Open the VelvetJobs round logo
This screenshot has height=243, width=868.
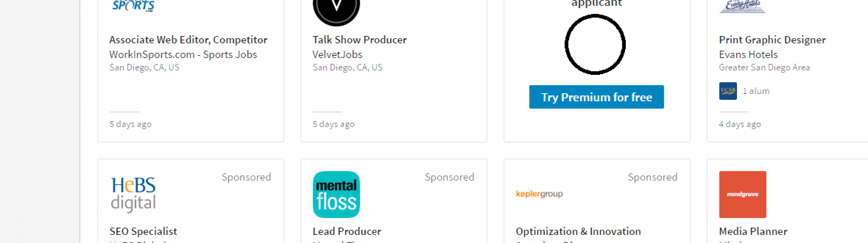tap(336, 12)
